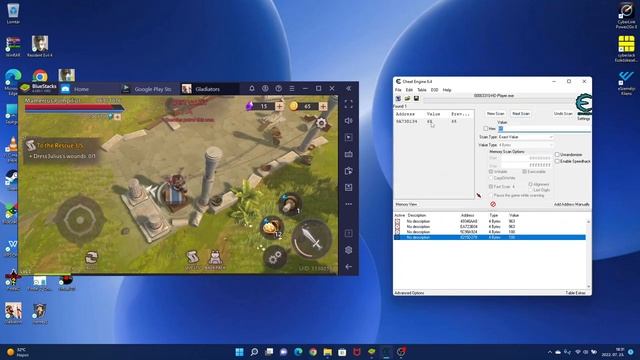
Task: Click Table Extras in Cheat Engine
Action: click(x=576, y=293)
